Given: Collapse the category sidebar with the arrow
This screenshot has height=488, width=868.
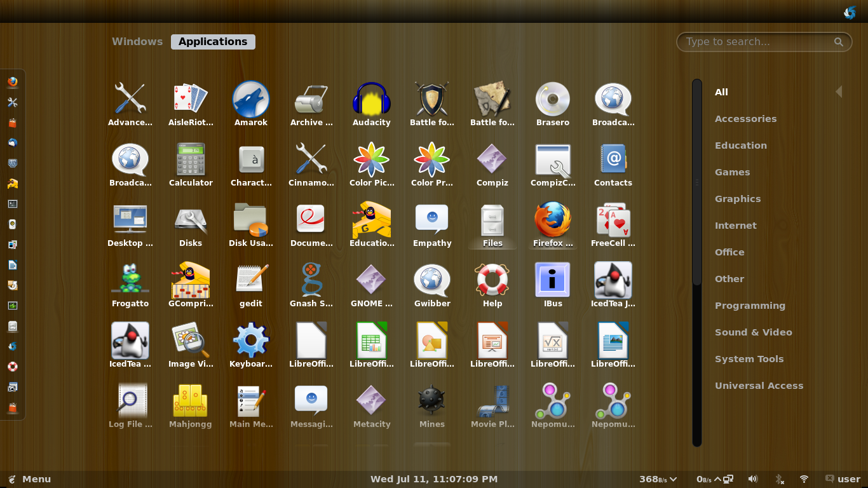Looking at the screenshot, I should click(x=839, y=91).
